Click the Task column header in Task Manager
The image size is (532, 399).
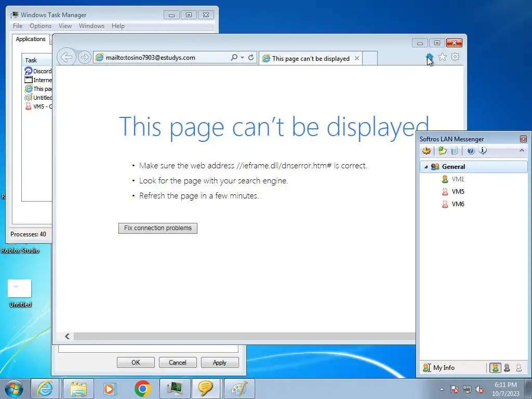[x=37, y=60]
